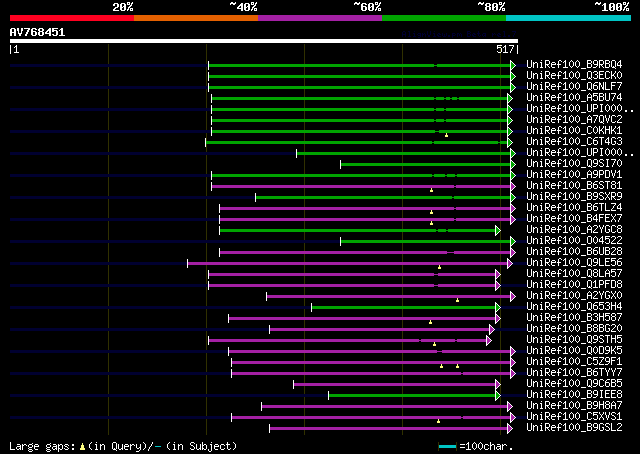
Task: Select the UniRef100_B6TYY7 label
Action: click(574, 373)
